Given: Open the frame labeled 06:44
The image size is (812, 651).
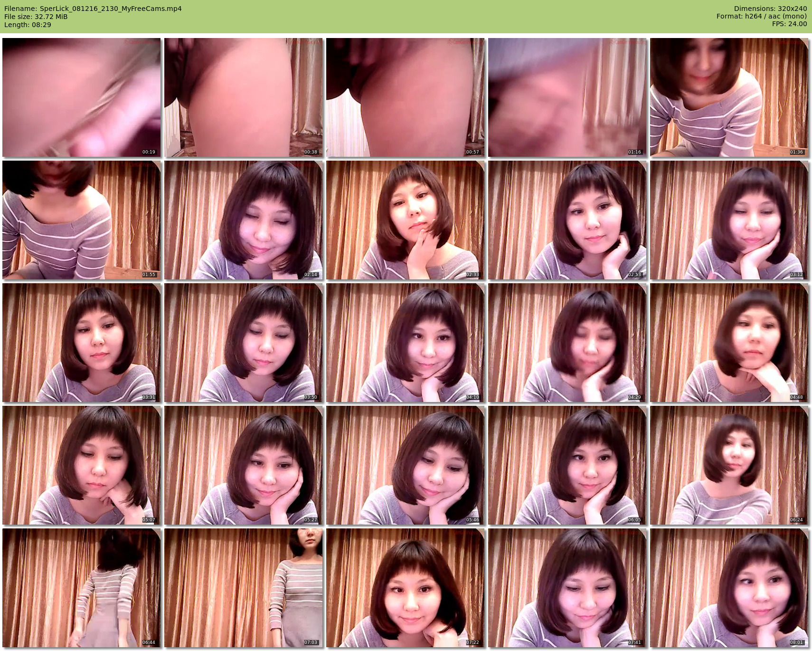Looking at the screenshot, I should [x=81, y=588].
